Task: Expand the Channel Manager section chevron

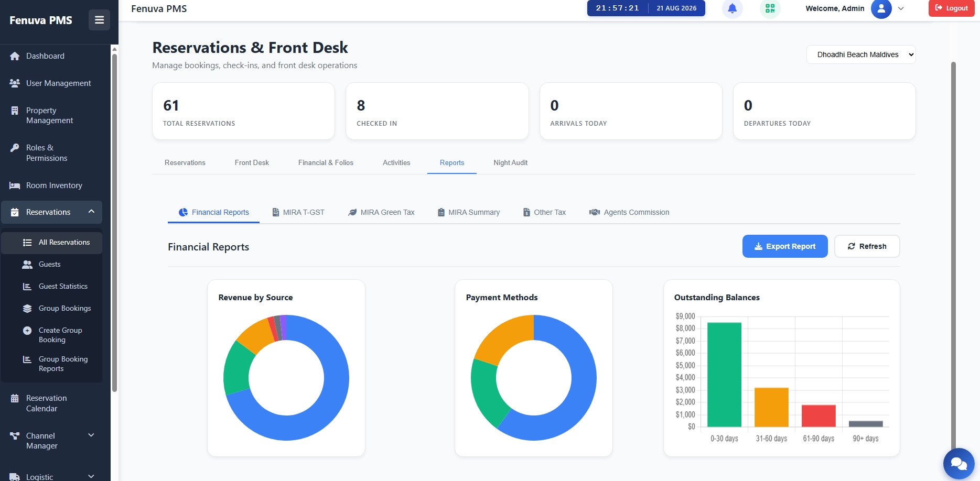Action: (x=91, y=435)
